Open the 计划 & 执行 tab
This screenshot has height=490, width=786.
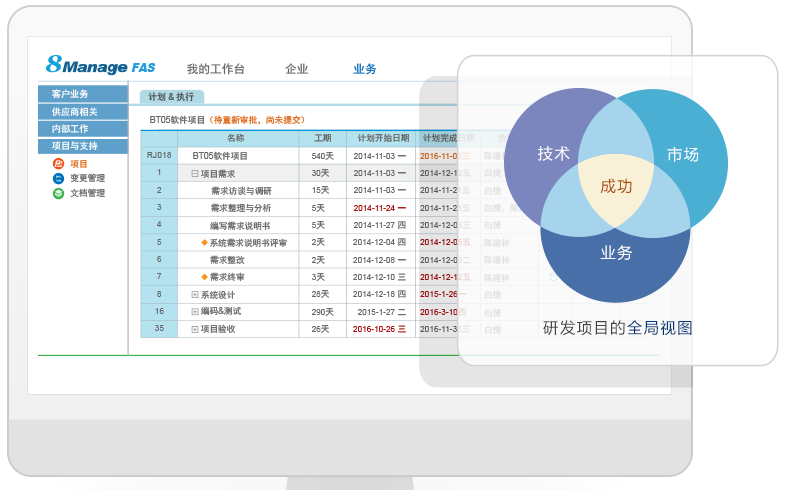click(171, 97)
